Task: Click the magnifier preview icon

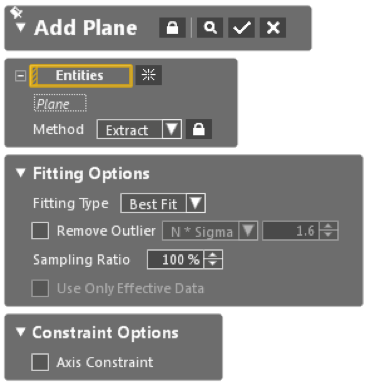Action: tap(210, 28)
